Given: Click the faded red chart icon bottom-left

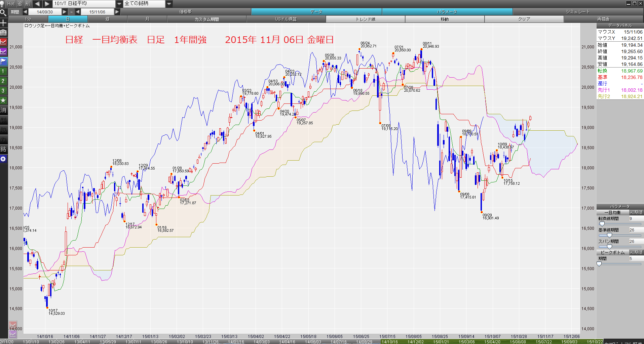Looking at the screenshot, I should pyautogui.click(x=13, y=325).
